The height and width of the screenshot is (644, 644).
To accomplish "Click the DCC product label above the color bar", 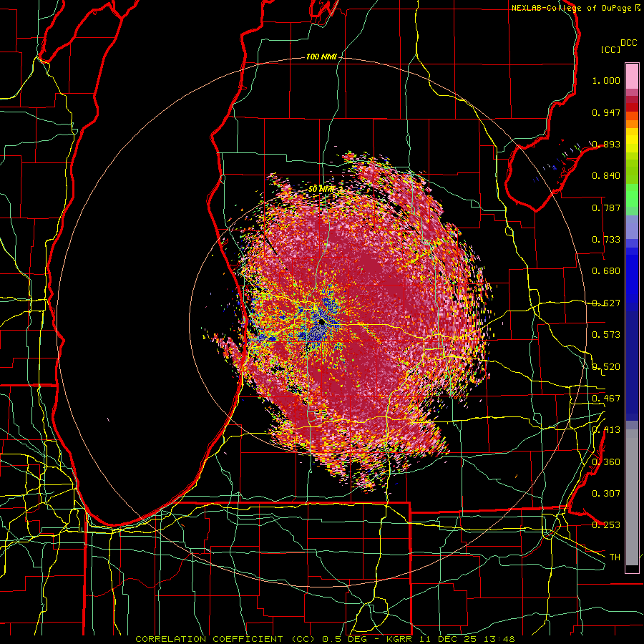I will [629, 43].
